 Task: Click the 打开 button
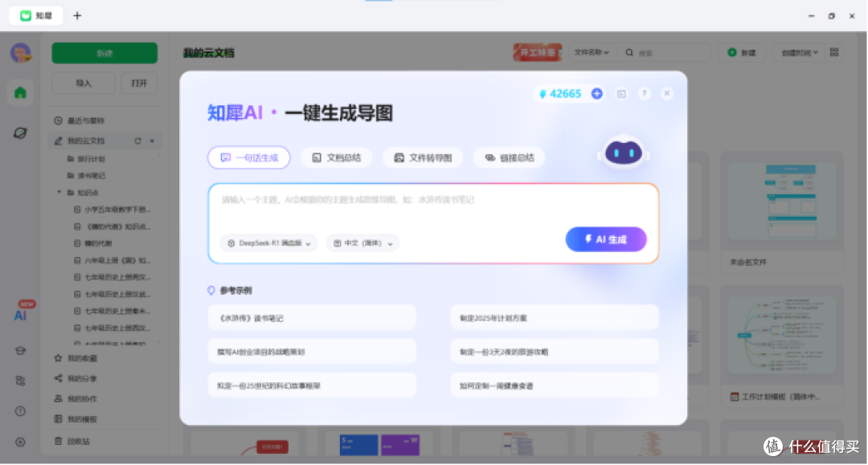(139, 83)
